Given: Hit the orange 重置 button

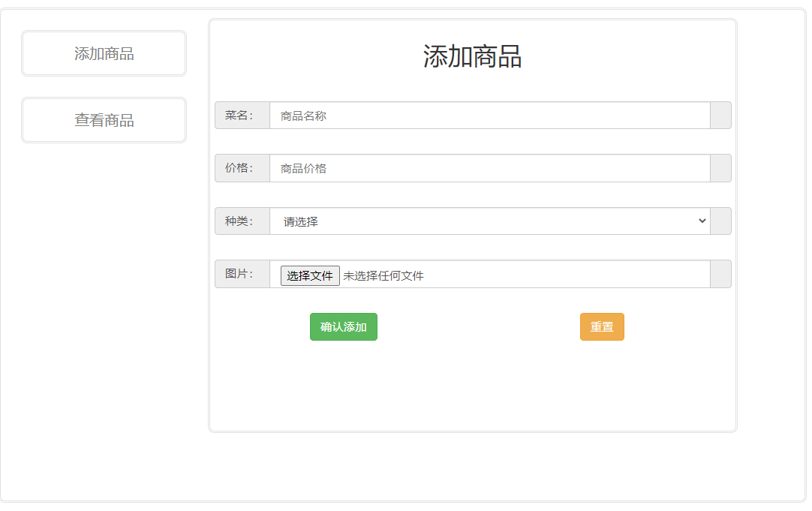Looking at the screenshot, I should click(601, 327).
